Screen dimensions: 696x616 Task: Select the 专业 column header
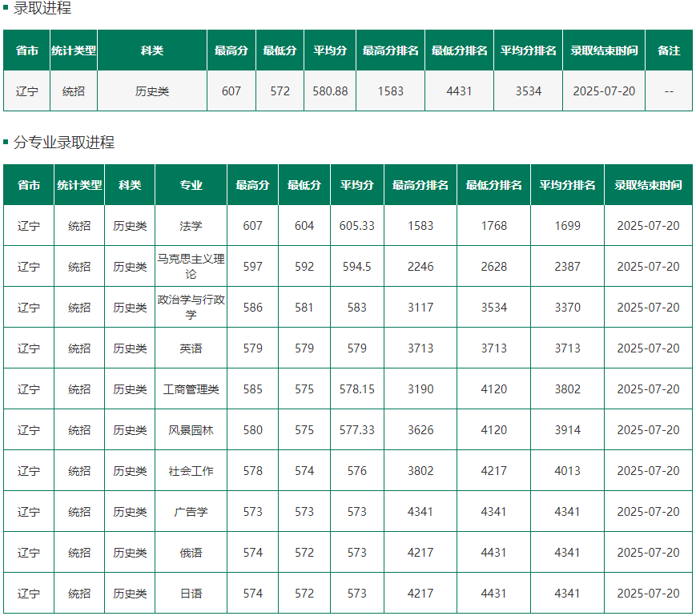[191, 185]
